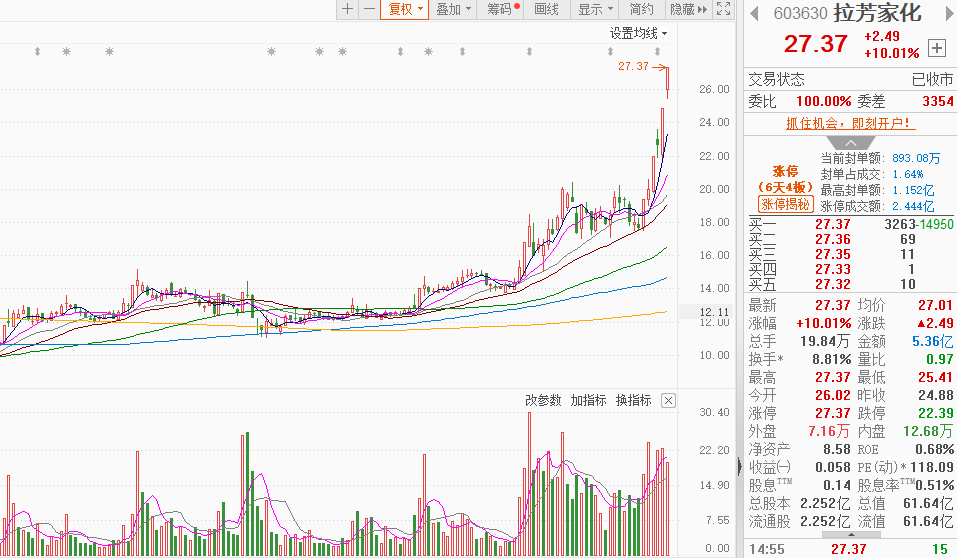Add stock to watchlist plus icon

[937, 48]
